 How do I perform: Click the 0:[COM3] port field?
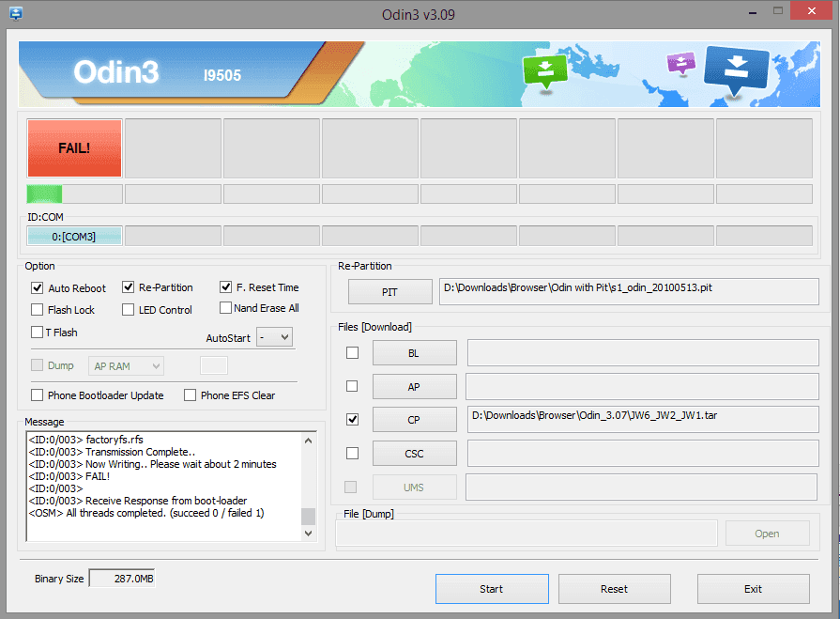(x=74, y=237)
